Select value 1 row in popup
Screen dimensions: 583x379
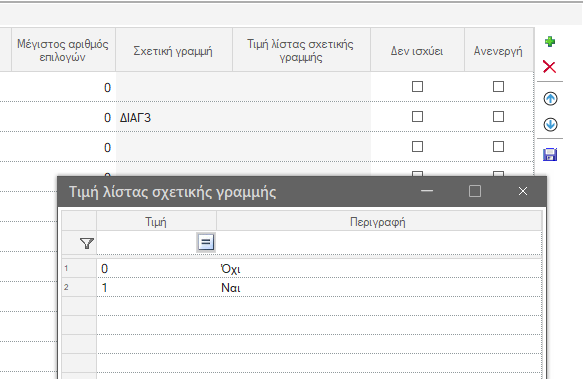click(301, 288)
